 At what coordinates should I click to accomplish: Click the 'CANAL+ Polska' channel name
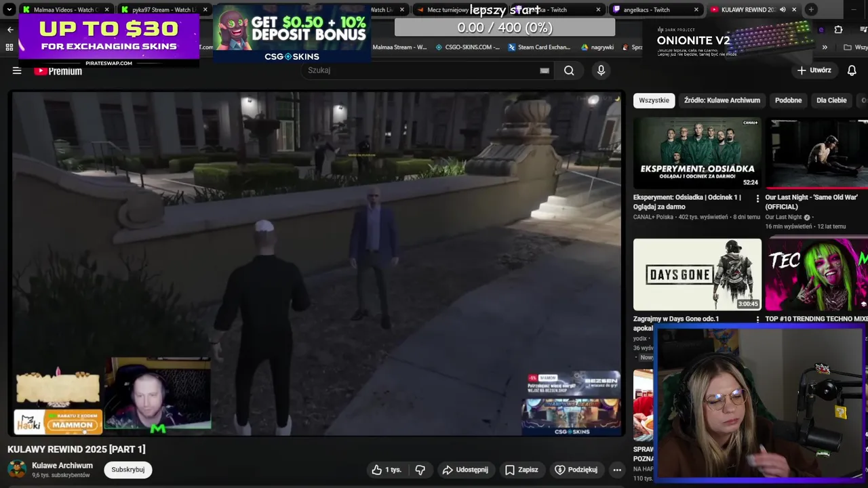tap(654, 217)
